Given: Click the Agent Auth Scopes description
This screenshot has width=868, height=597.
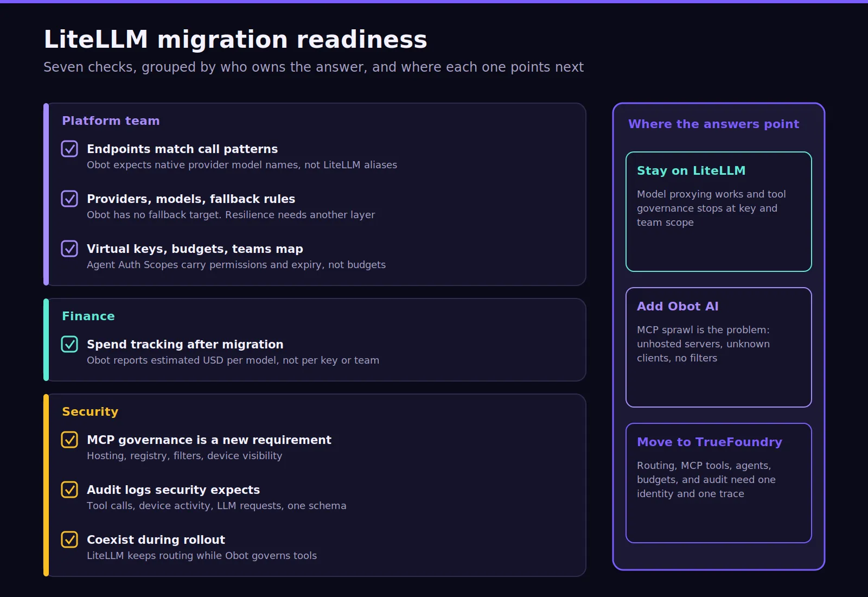Looking at the screenshot, I should pyautogui.click(x=236, y=265).
